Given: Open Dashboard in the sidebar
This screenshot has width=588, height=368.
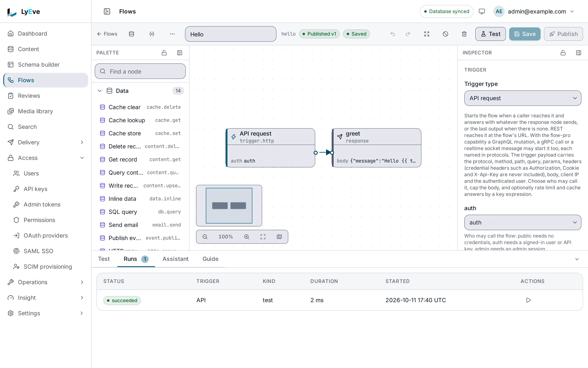Looking at the screenshot, I should pos(46,34).
